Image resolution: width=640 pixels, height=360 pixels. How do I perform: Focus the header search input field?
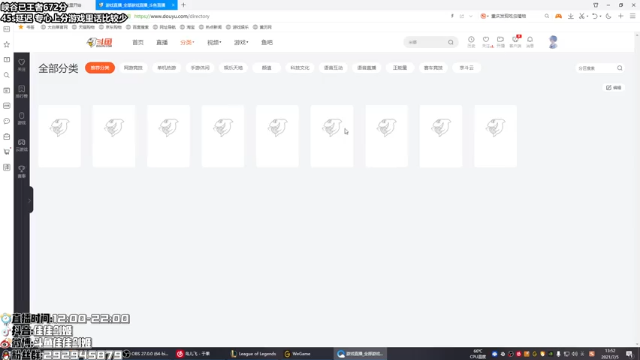click(x=427, y=42)
